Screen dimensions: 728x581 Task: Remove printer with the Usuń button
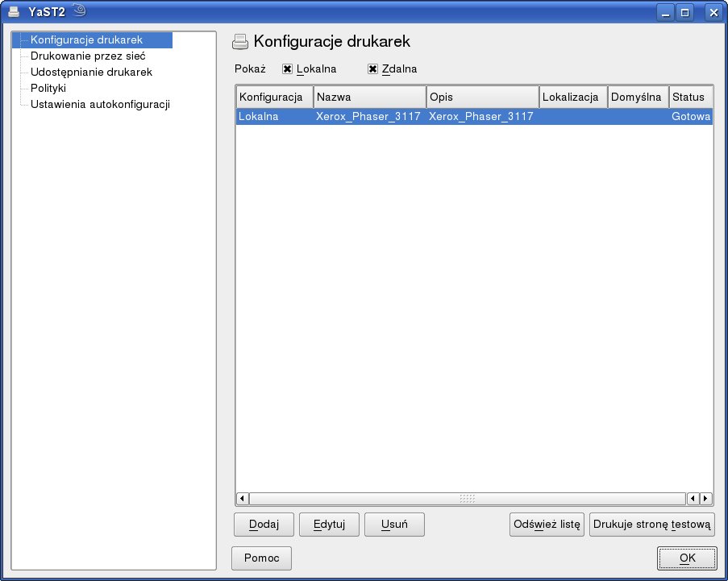[x=394, y=525]
